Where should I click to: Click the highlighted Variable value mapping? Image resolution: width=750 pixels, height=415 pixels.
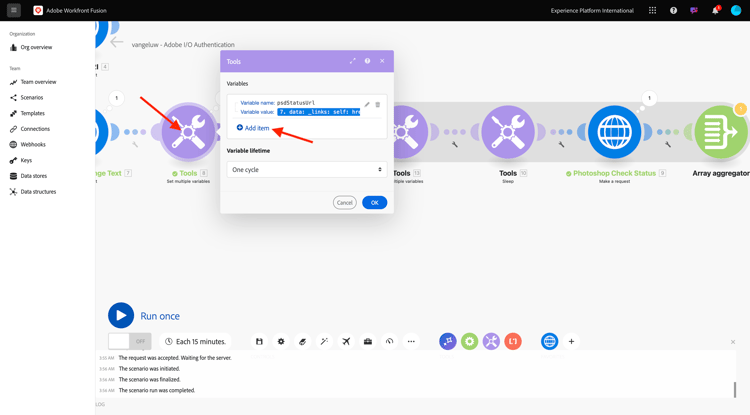(319, 112)
